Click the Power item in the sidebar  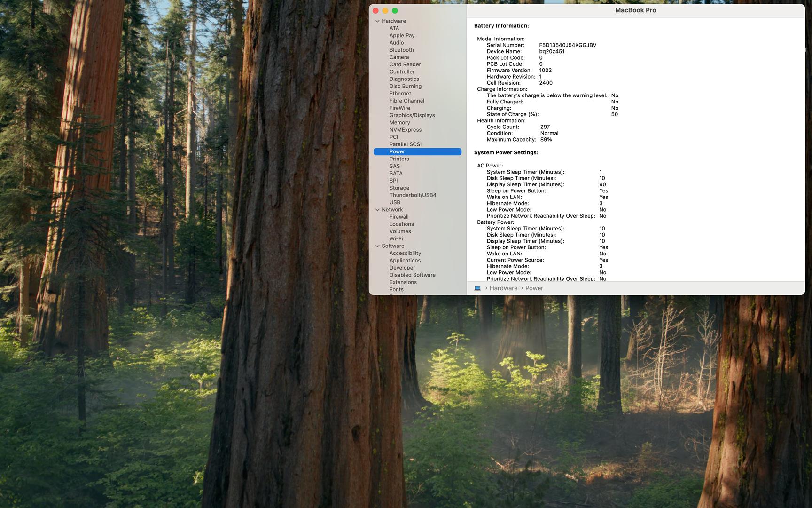(x=397, y=151)
